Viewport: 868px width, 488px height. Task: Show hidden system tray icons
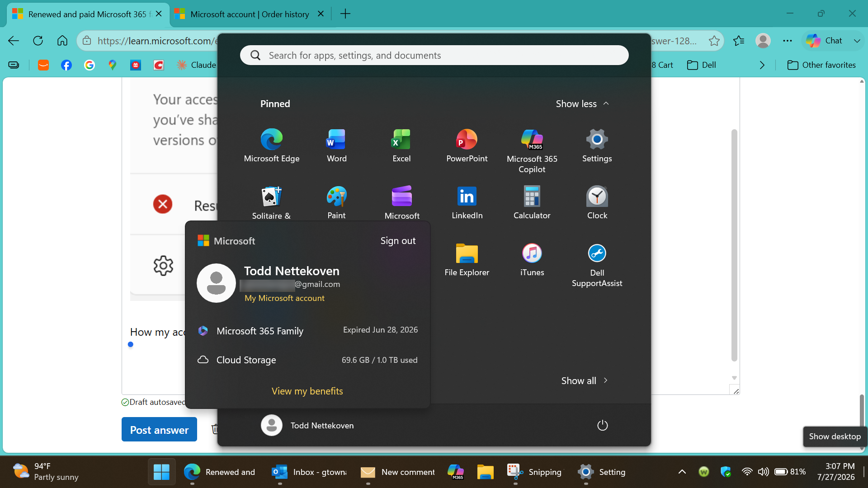click(x=682, y=472)
